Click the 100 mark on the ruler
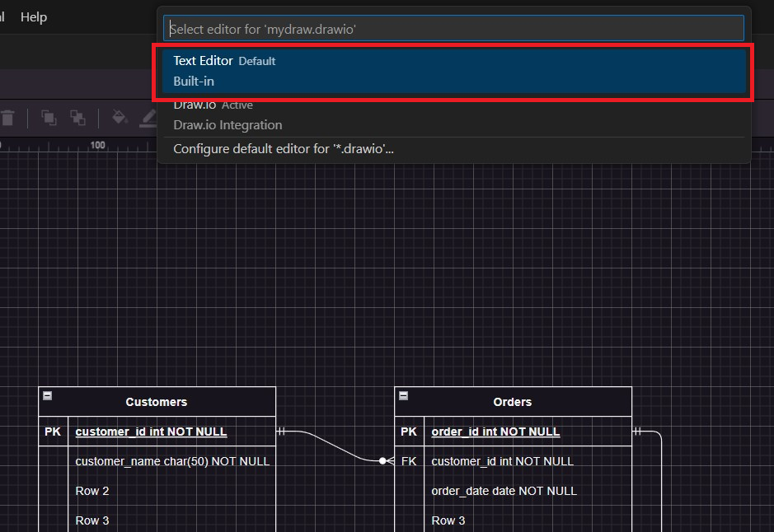This screenshot has height=532, width=774. (96, 144)
